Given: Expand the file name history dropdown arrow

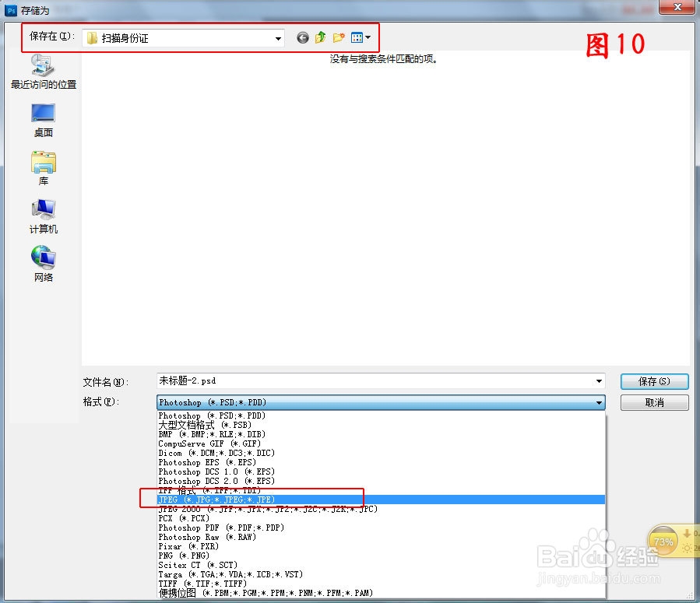Looking at the screenshot, I should [599, 381].
